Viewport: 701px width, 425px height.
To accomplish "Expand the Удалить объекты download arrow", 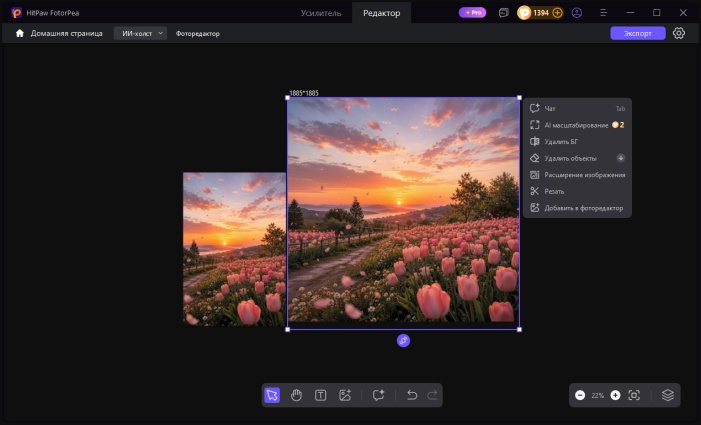I will [x=621, y=158].
